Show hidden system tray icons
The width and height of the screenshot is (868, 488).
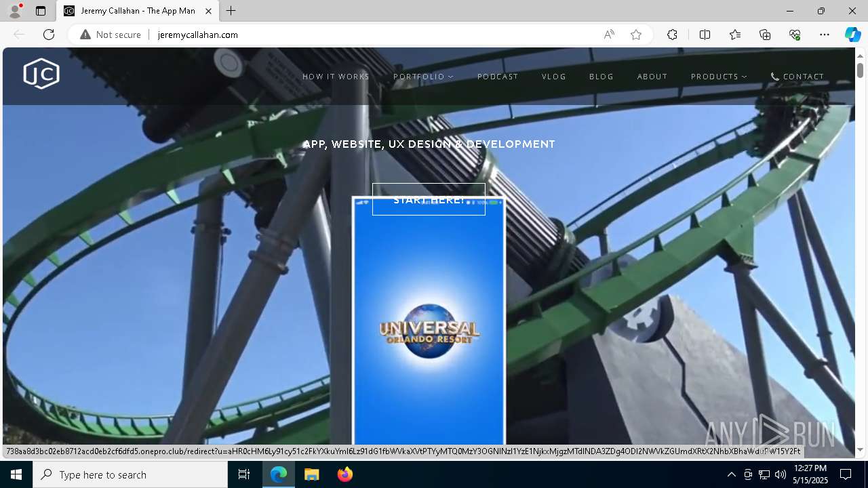coord(731,474)
